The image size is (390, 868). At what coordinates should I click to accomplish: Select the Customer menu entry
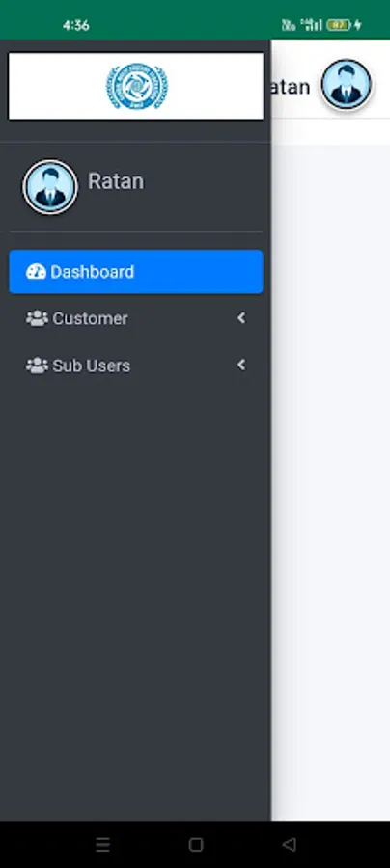(x=136, y=318)
